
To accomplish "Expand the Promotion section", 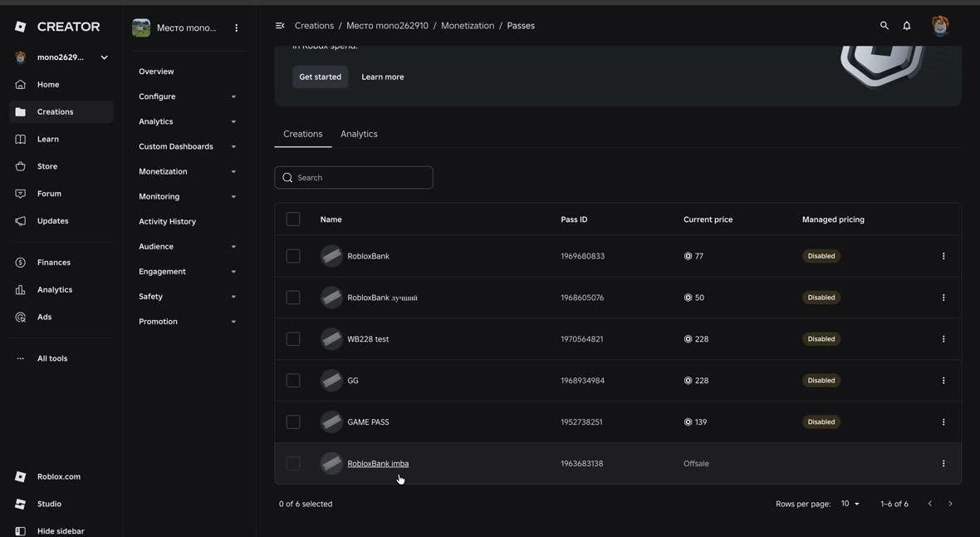I will tap(188, 322).
